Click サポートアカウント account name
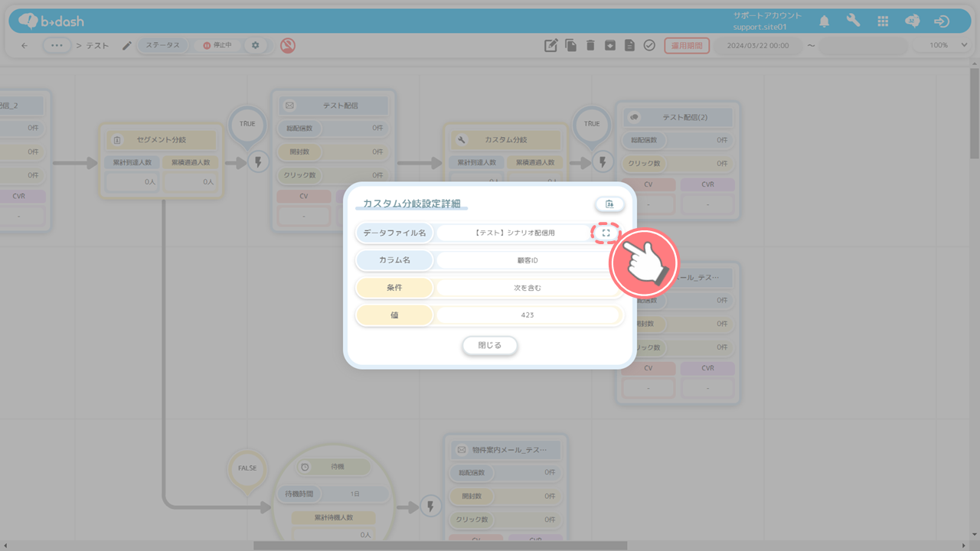The width and height of the screenshot is (980, 551). [x=767, y=15]
